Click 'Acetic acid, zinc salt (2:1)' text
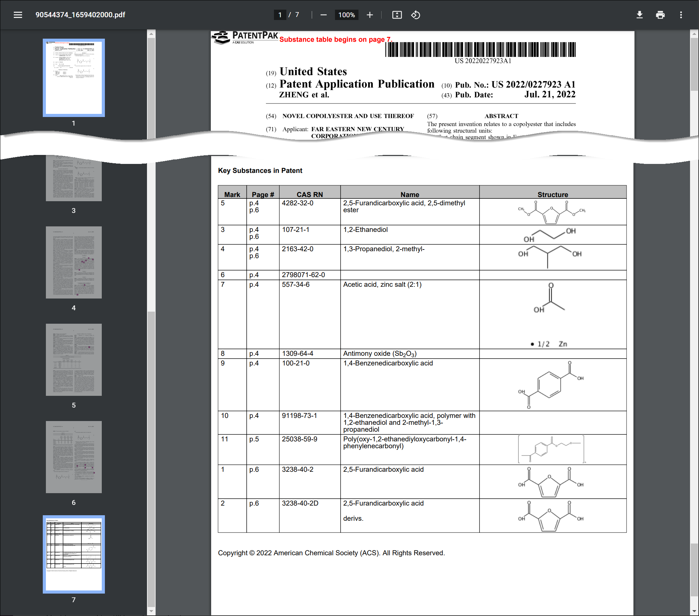Screen dimensions: 699x616 coord(382,285)
